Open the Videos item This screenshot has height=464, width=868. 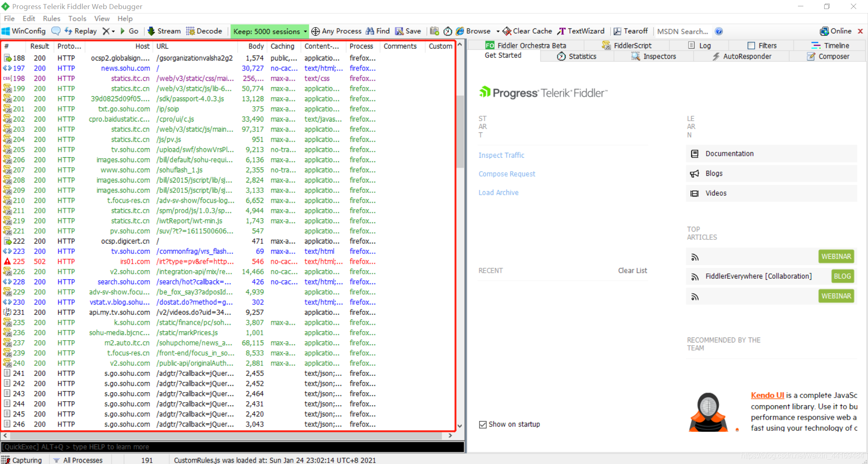[x=771, y=193]
